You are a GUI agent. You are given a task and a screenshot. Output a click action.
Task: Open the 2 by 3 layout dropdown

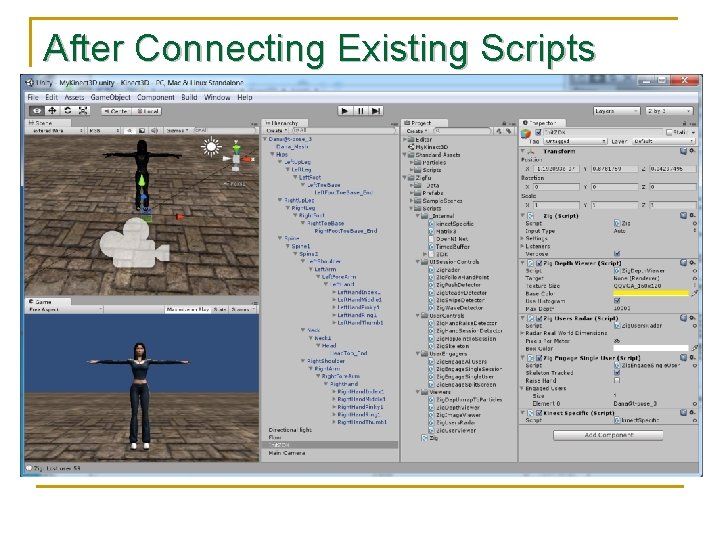tap(669, 111)
